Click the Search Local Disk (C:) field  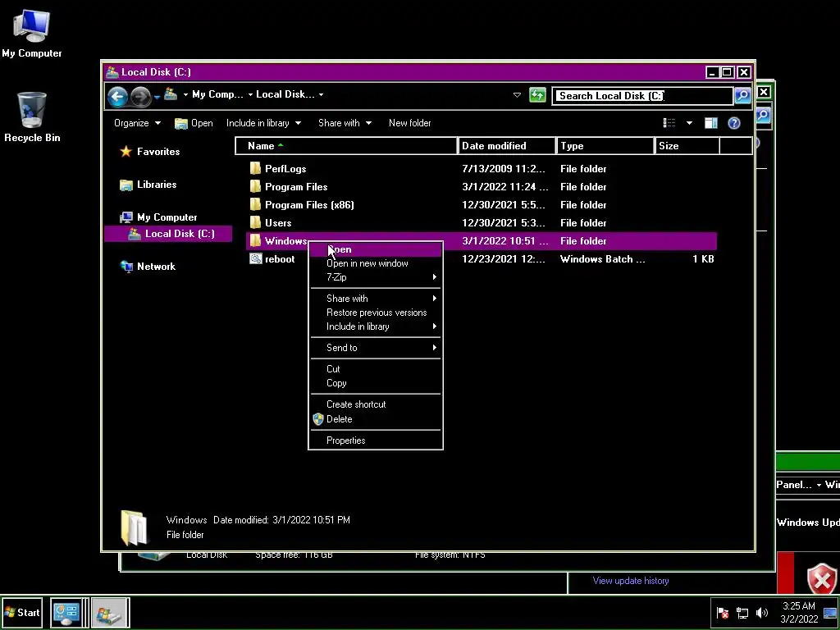coord(641,96)
